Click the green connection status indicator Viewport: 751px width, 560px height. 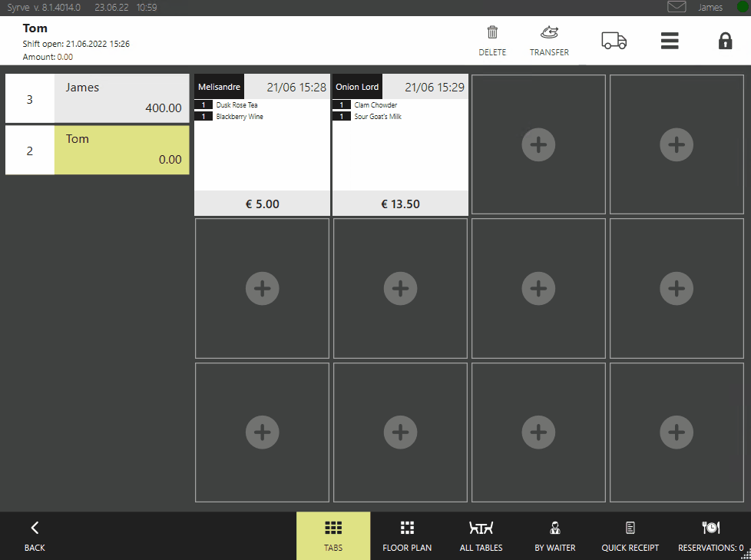(742, 7)
